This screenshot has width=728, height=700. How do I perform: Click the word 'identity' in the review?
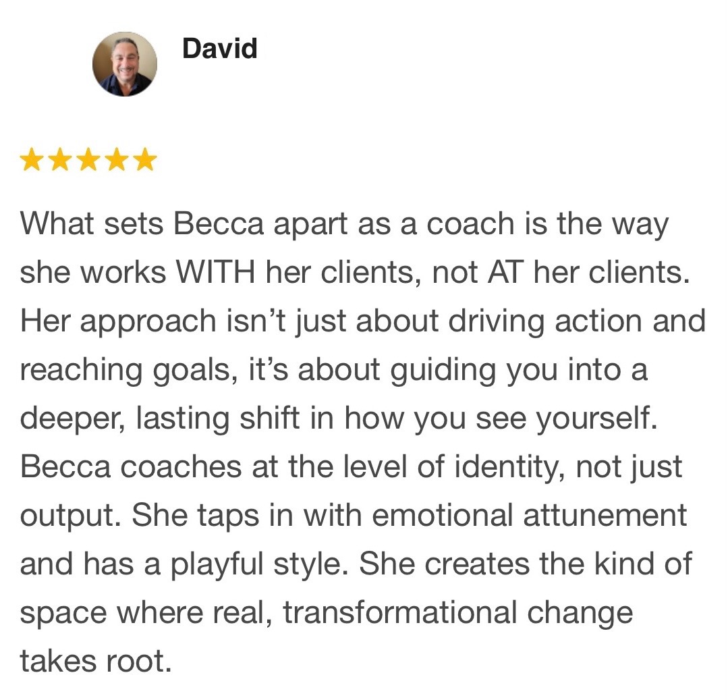[510, 468]
